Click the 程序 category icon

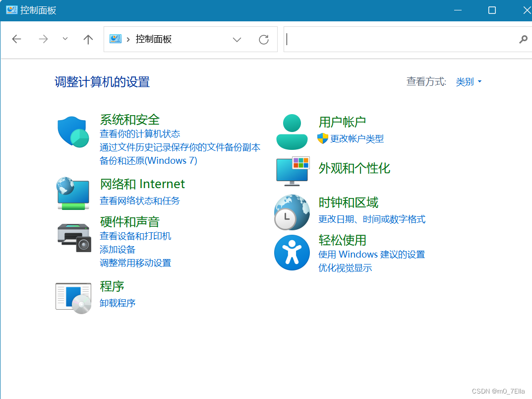tap(73, 297)
